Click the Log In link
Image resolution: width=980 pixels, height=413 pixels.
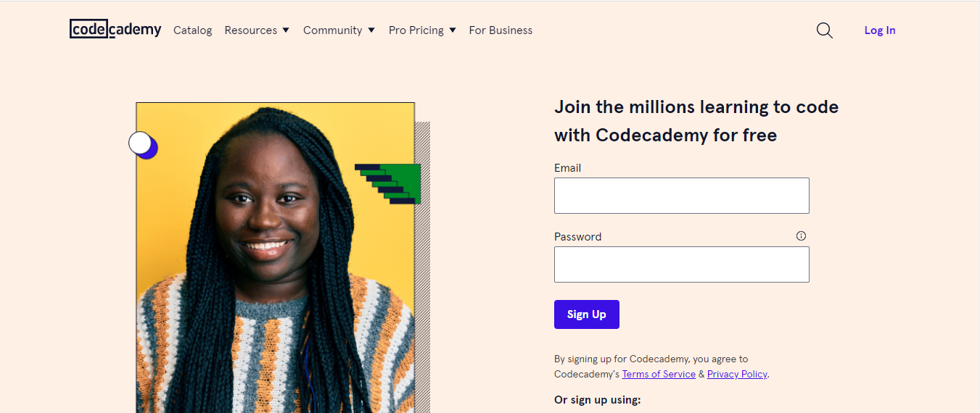pyautogui.click(x=880, y=30)
